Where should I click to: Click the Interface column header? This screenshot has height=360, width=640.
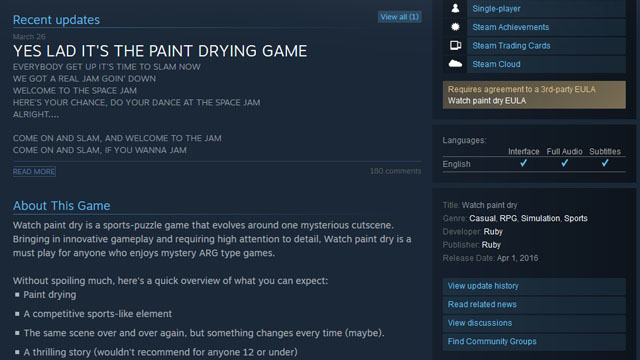click(524, 151)
